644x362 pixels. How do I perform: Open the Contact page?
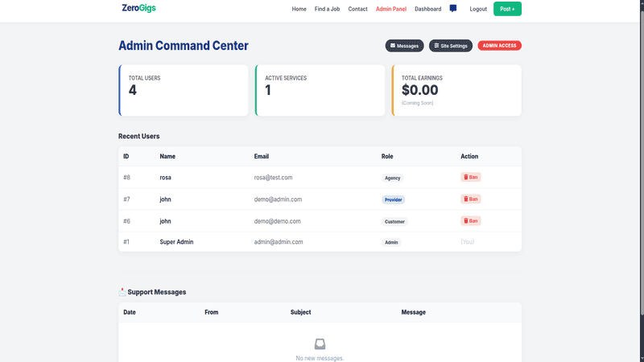[357, 9]
